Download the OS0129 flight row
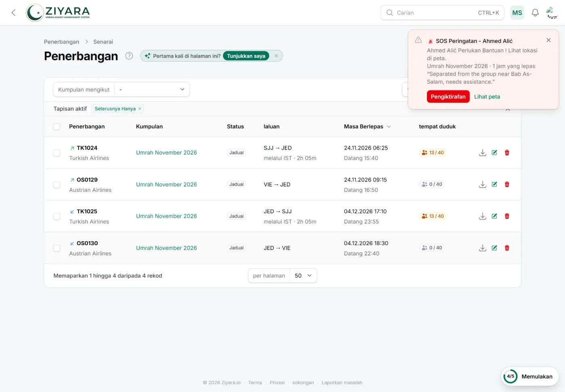This screenshot has width=565, height=392. tap(482, 184)
